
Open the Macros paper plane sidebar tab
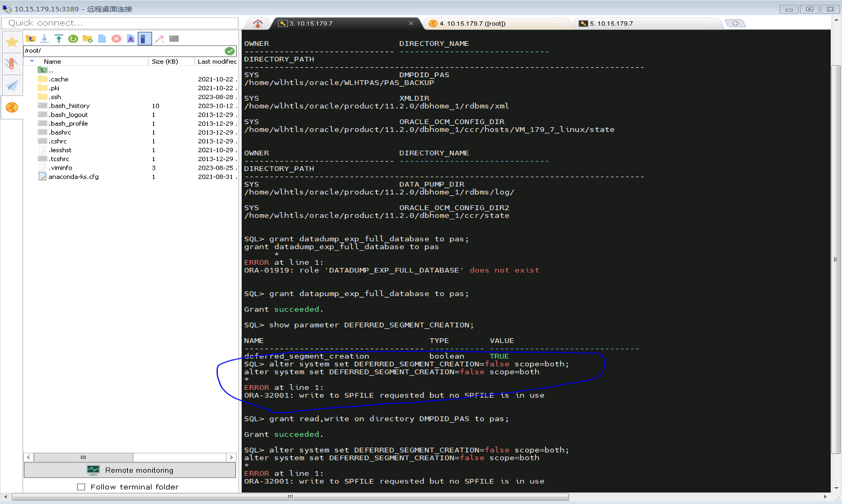click(x=11, y=85)
